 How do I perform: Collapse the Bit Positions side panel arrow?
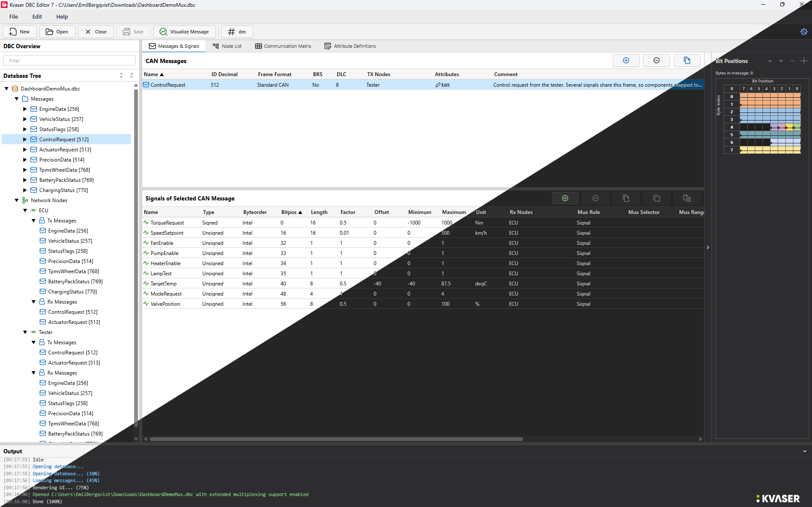coord(708,247)
